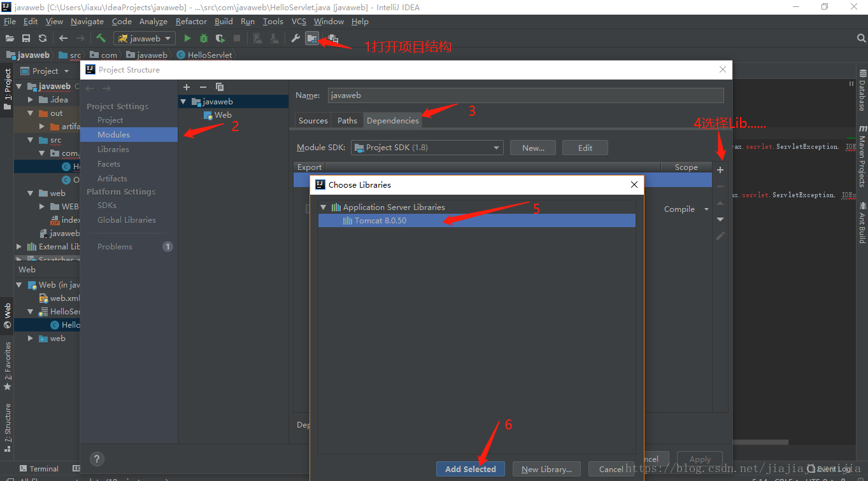Screen dimensions: 868x481
Task: Select Global Libraries under Platform Settings
Action: click(127, 220)
